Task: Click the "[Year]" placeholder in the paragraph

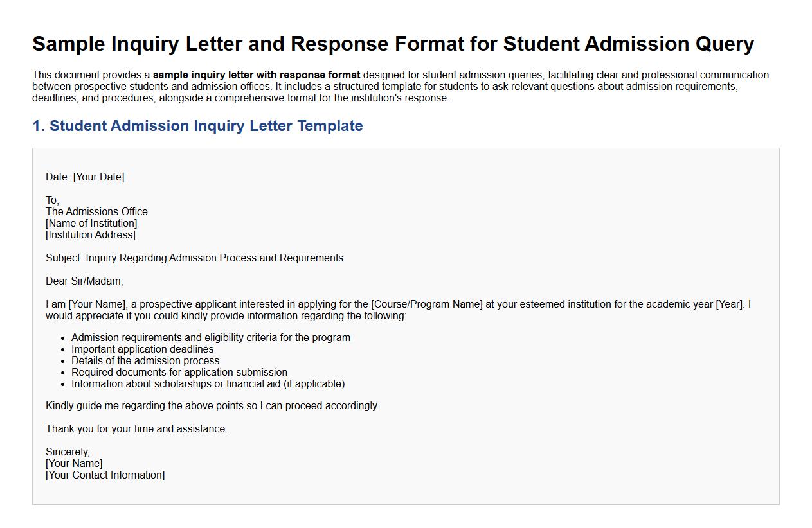Action: click(x=730, y=304)
